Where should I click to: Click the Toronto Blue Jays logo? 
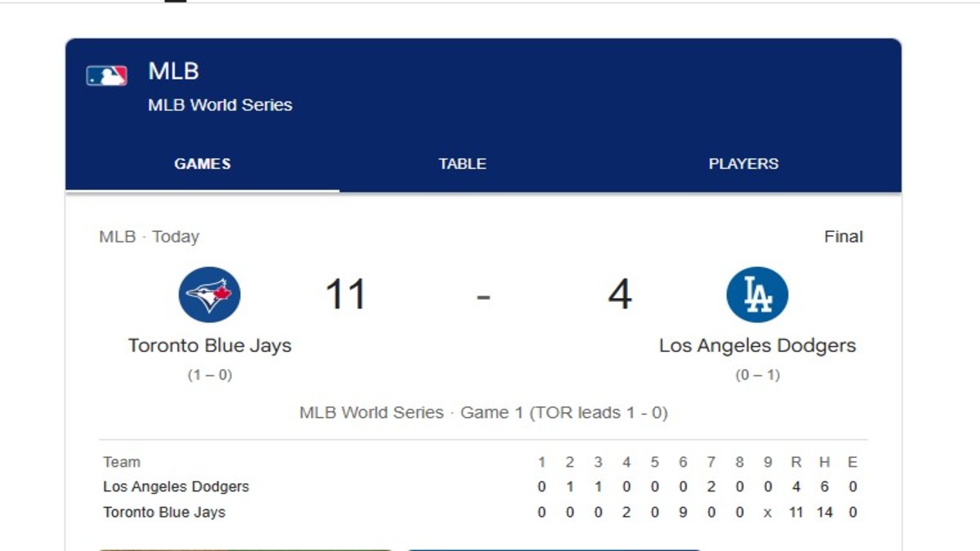point(210,295)
